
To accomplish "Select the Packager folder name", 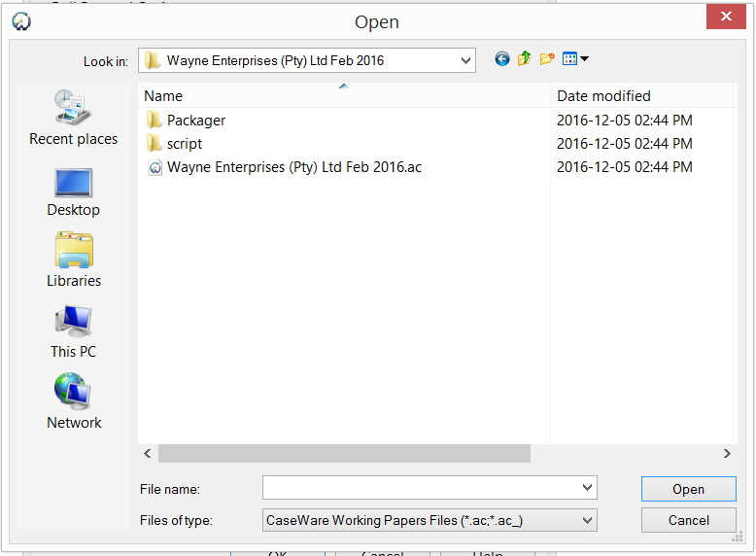I will tap(196, 121).
